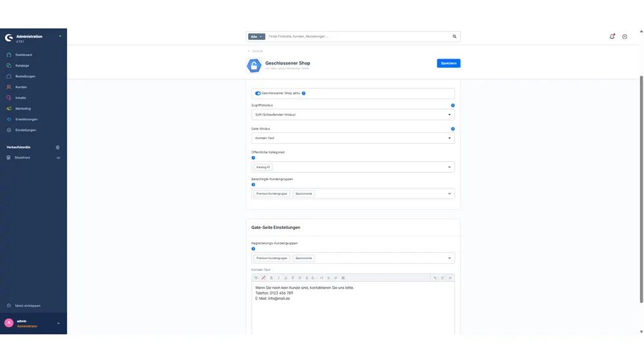Click the Katalog #1 category tag
This screenshot has height=363, width=644.
263,168
